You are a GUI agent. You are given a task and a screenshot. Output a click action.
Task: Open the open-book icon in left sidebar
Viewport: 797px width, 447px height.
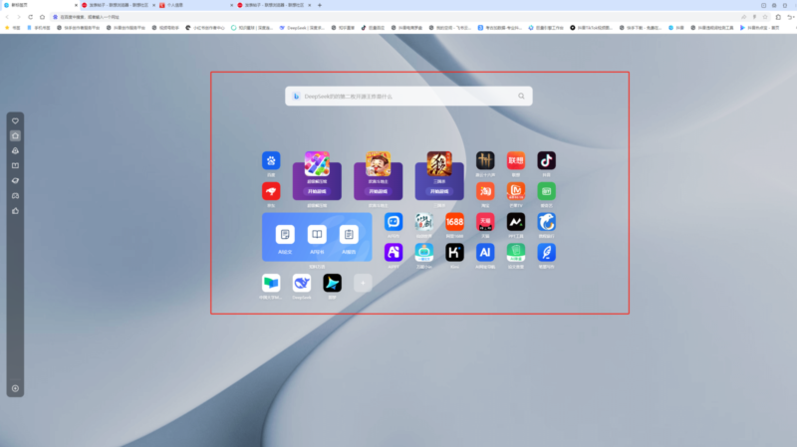pos(15,166)
